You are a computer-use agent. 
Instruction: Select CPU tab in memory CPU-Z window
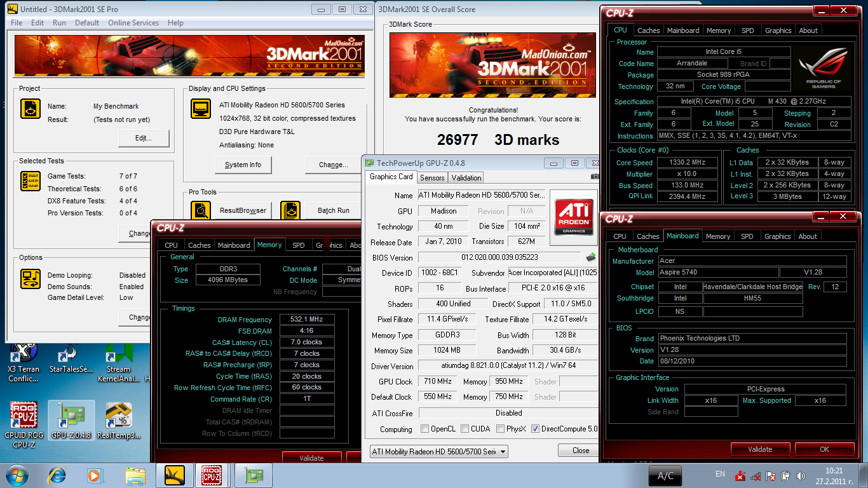(172, 245)
